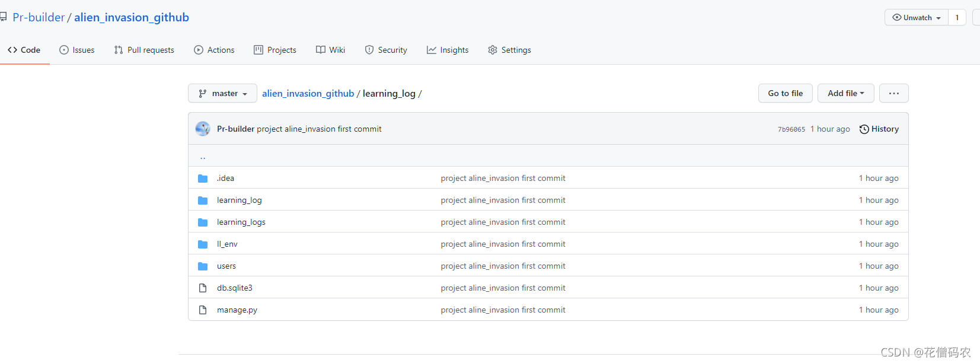Open top commit message 'project aline_invasion first commit'
This screenshot has height=363, width=980.
(x=319, y=129)
